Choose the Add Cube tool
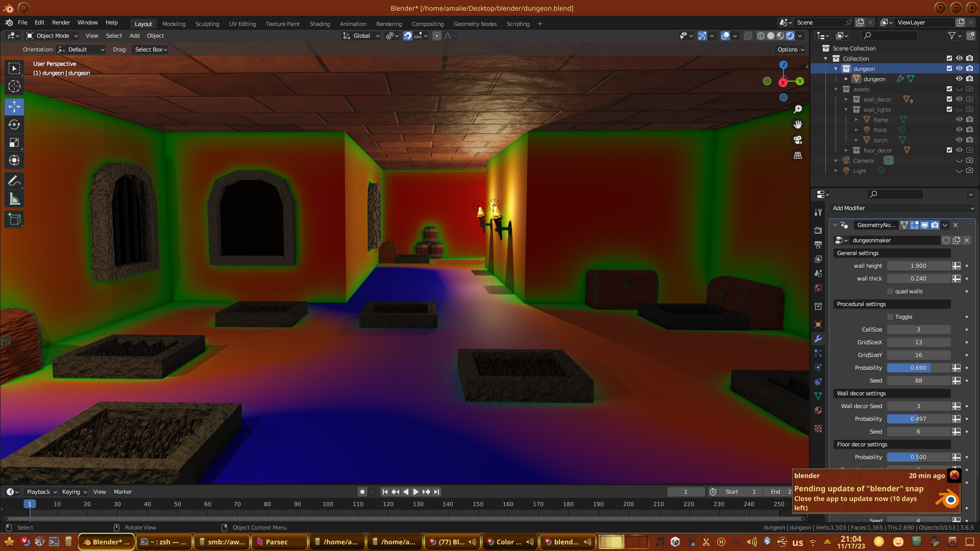Screen dimensions: 980x551 (14, 220)
